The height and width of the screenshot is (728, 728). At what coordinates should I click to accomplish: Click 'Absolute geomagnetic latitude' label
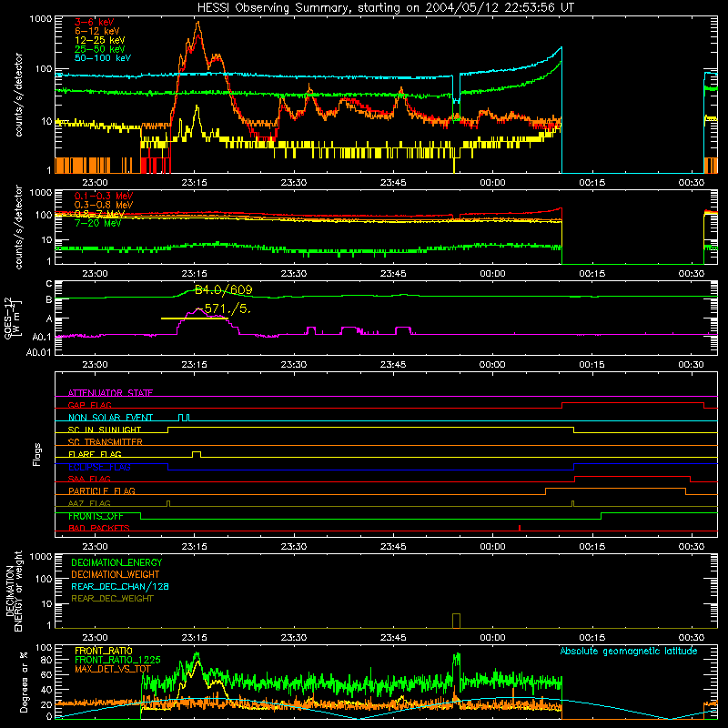click(x=629, y=651)
